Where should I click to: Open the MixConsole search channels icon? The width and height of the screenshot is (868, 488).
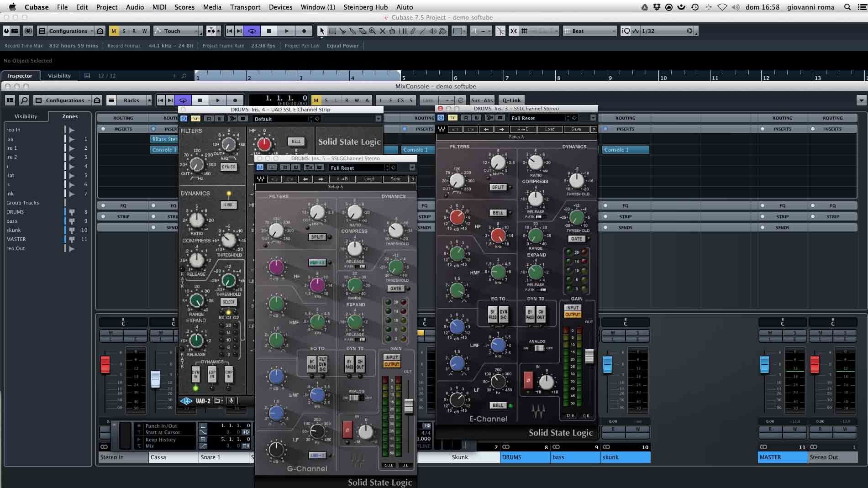pos(24,100)
